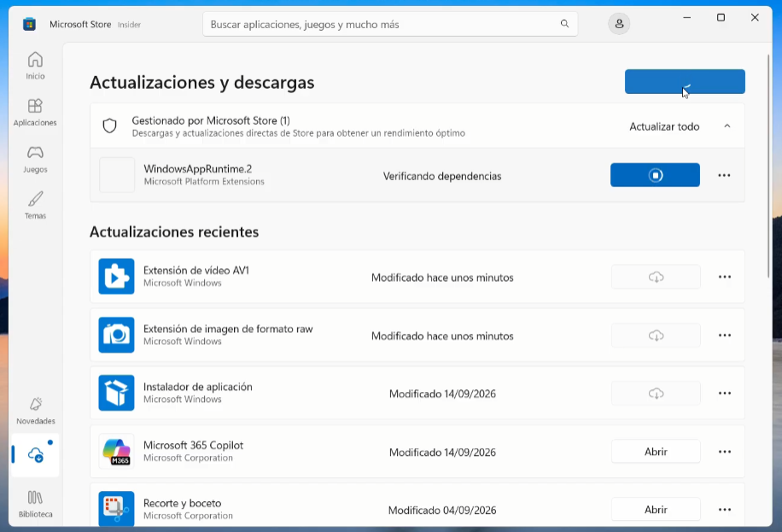
Task: Download Instalador de aplicación via cloud button
Action: point(656,394)
